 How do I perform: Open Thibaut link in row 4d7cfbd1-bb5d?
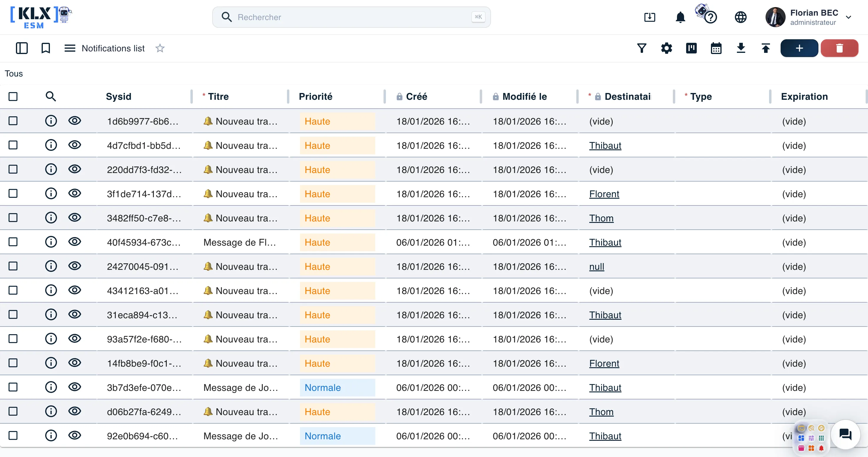pyautogui.click(x=605, y=146)
